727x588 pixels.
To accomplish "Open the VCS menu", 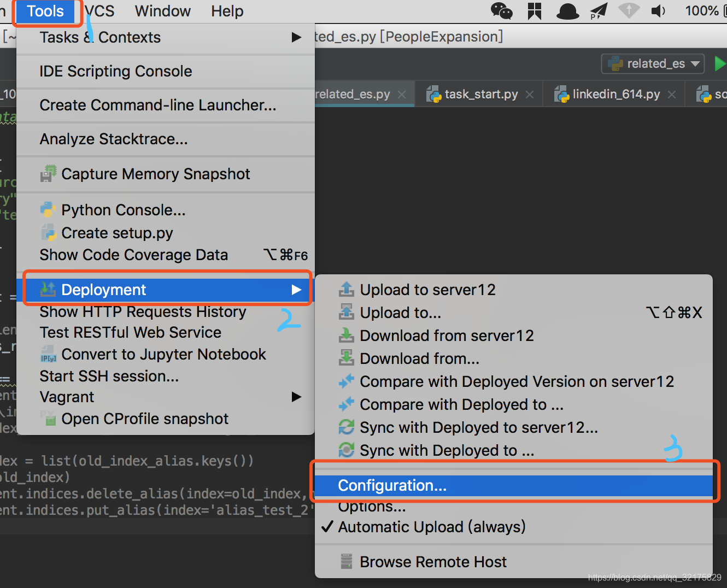I will [x=99, y=11].
